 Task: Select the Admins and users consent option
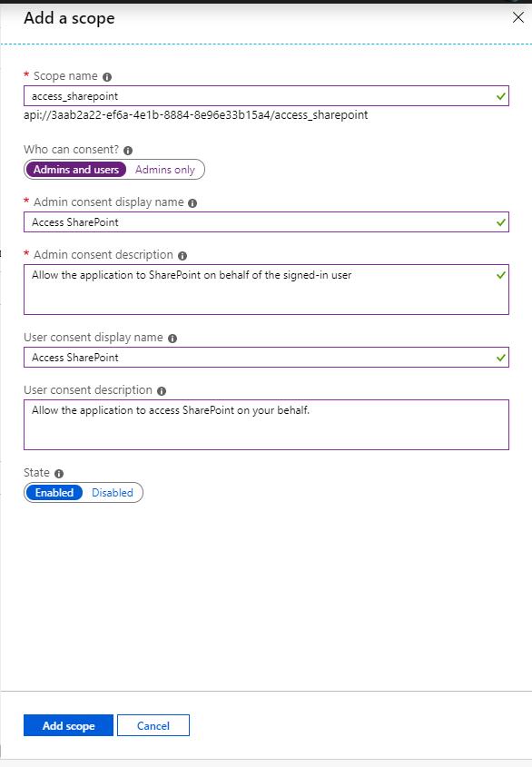coord(76,169)
